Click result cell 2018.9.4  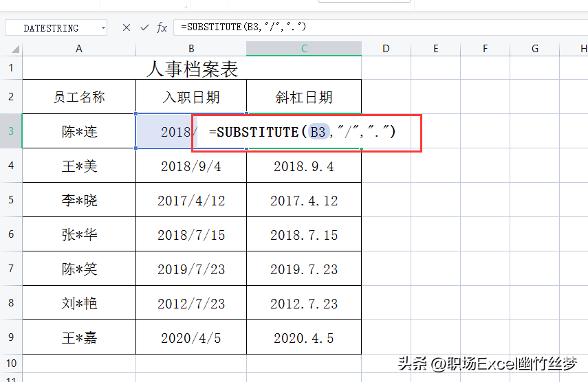(304, 165)
